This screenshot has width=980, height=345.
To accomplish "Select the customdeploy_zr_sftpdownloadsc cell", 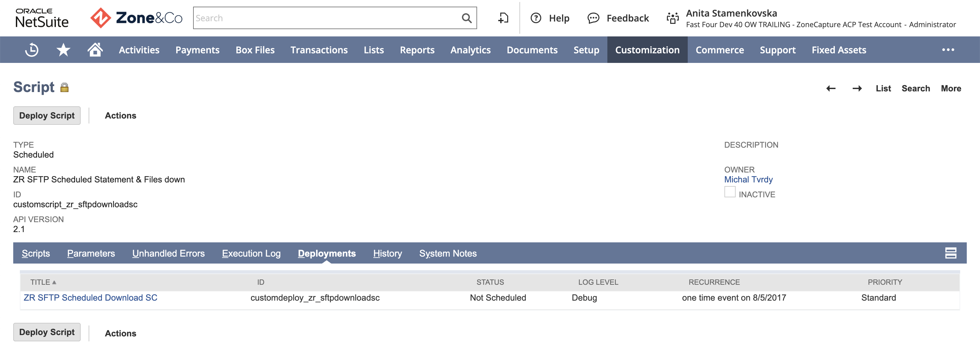I will (315, 297).
